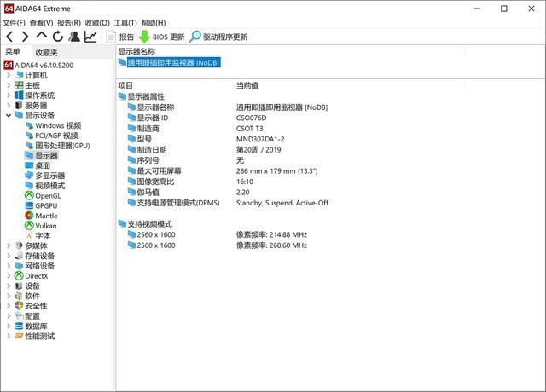Click the 当前值 column header

click(247, 85)
